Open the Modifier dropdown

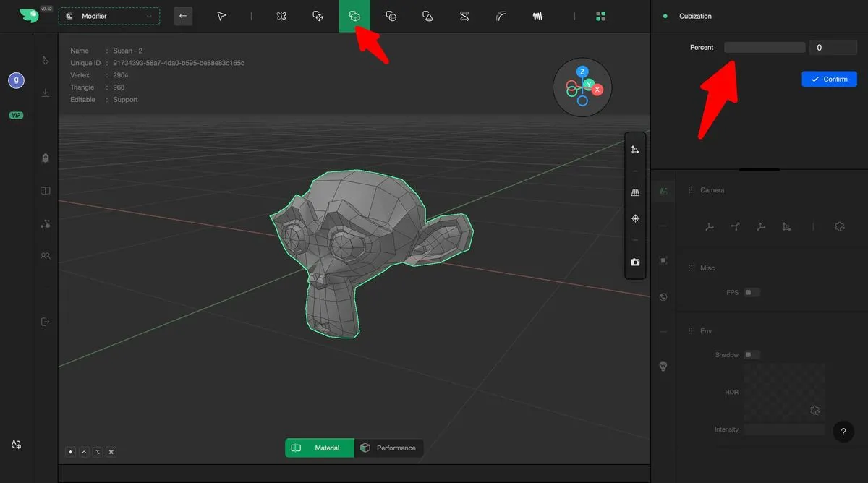[109, 16]
